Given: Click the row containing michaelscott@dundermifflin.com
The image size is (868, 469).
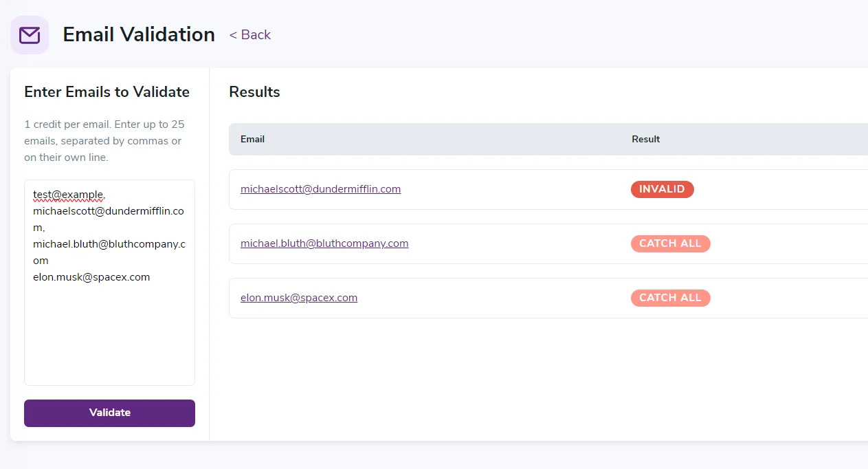Looking at the screenshot, I should 481,189.
